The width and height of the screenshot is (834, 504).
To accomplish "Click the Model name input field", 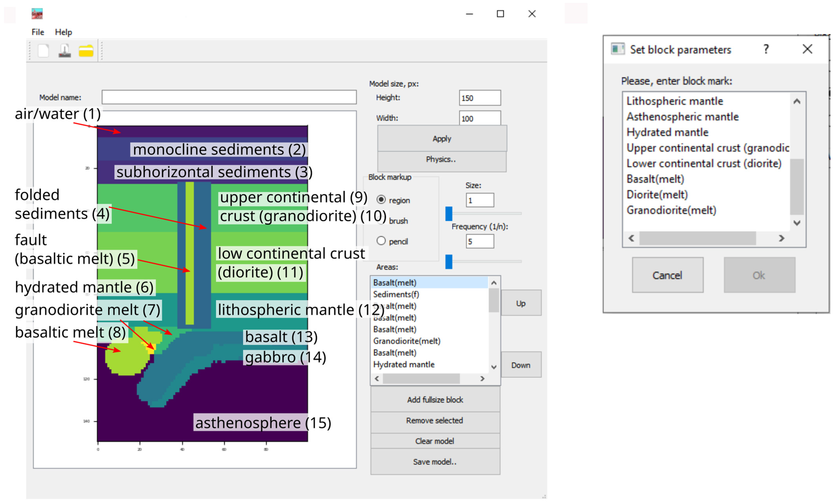I will pos(229,97).
